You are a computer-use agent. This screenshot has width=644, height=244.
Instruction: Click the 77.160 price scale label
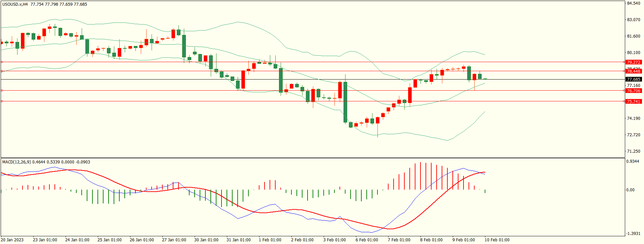(x=634, y=86)
